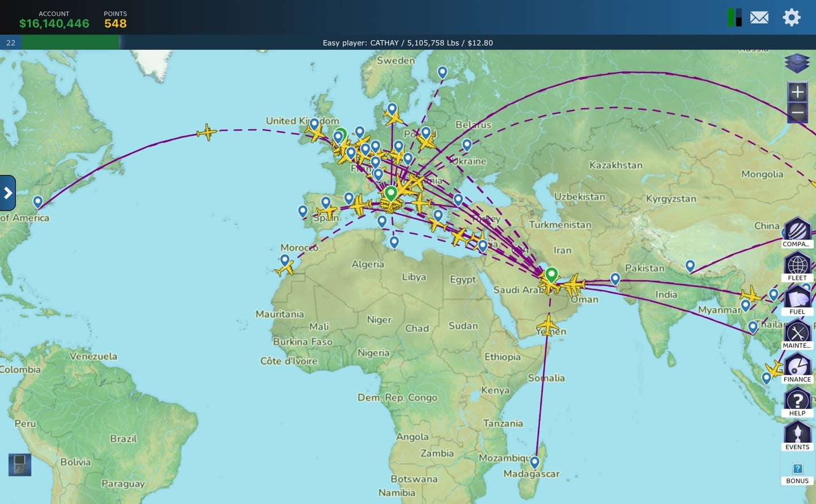Select the airplane over Yemen
The width and height of the screenshot is (816, 504).
click(x=547, y=326)
